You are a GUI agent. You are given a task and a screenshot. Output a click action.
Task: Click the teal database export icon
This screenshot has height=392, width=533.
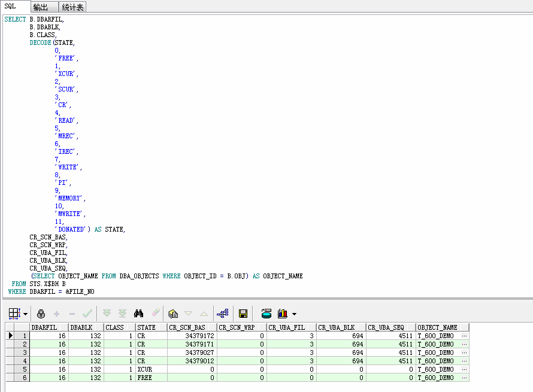point(266,314)
